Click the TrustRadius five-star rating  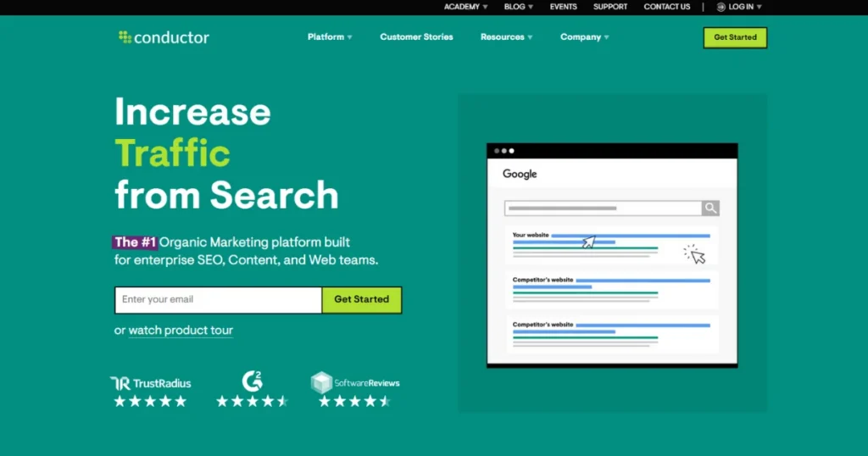click(150, 401)
